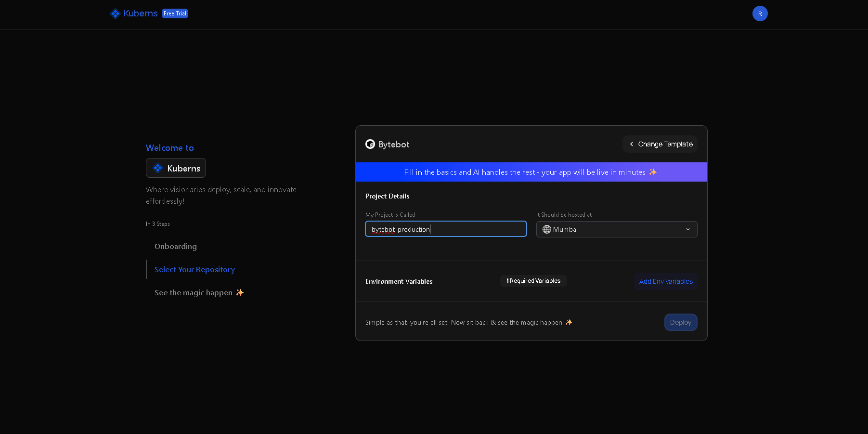Click the Add Env Variables link
This screenshot has width=868, height=434.
click(665, 281)
